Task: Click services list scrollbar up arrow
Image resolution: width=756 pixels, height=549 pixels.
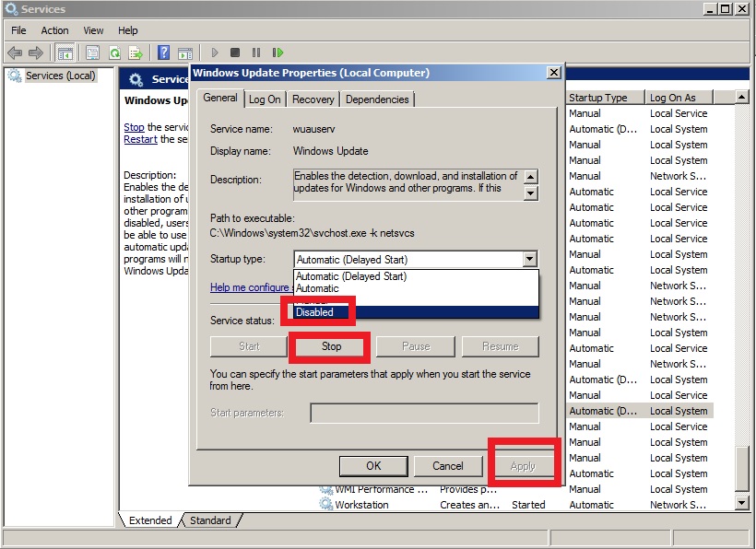Action: (x=741, y=98)
